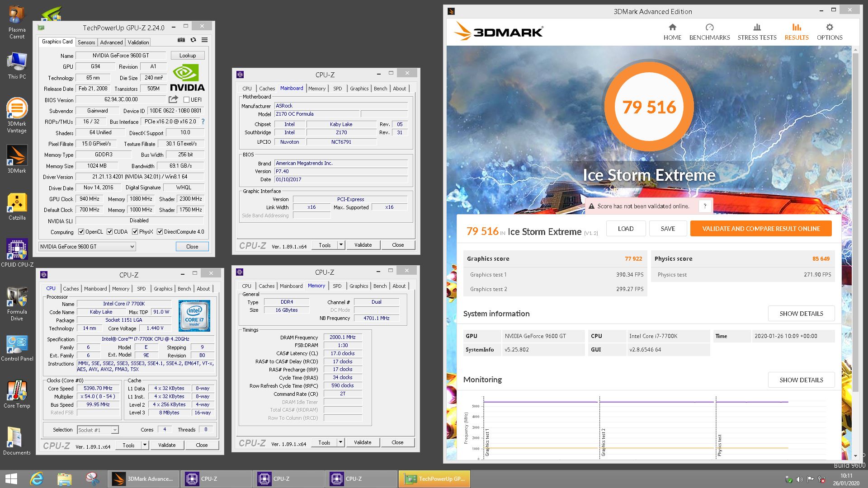Click Validate and Compare Result Online
Image resolution: width=868 pixels, height=488 pixels.
tap(761, 229)
